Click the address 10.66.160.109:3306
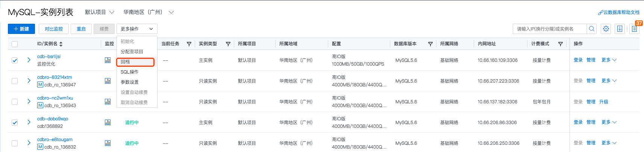 tap(497, 60)
